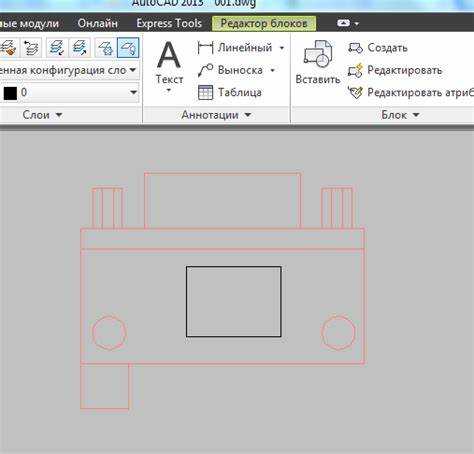Click the Вставить insert block icon
This screenshot has height=454, width=474.
point(318,54)
